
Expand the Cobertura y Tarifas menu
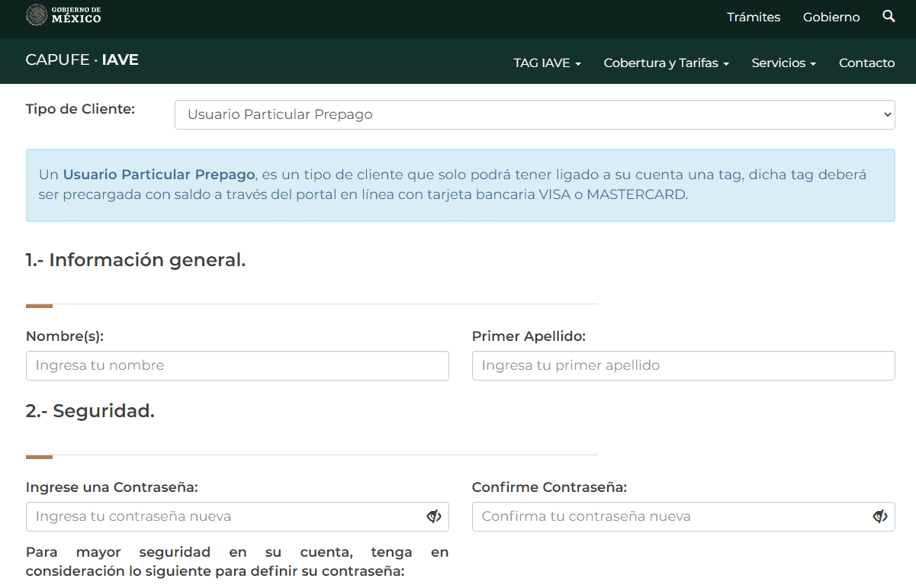click(666, 63)
